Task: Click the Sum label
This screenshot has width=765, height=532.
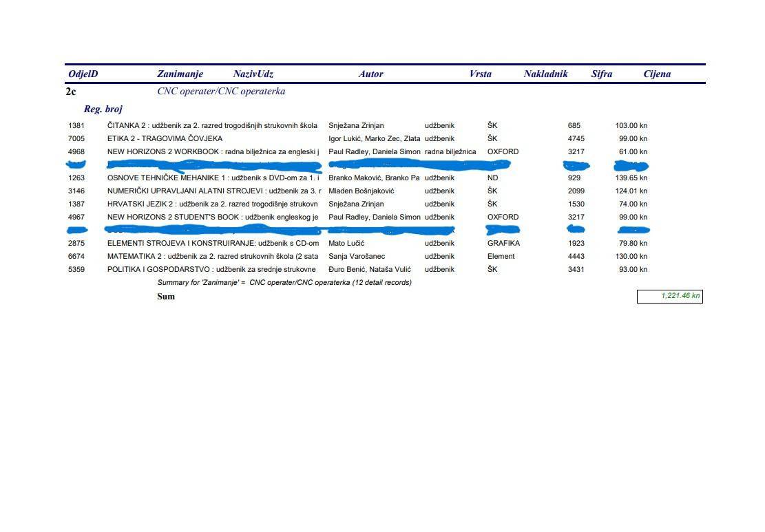Action: pos(166,297)
